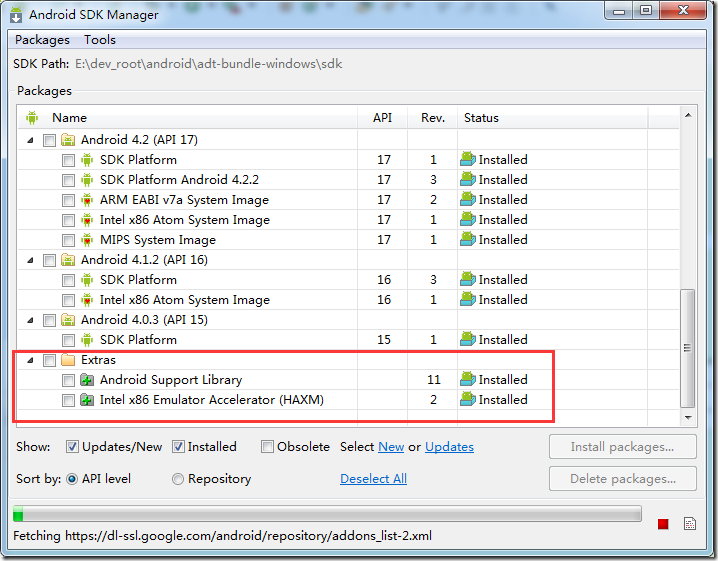Collapse the Android 4.1.2 (API 16) group
The image size is (718, 561).
tap(30, 260)
